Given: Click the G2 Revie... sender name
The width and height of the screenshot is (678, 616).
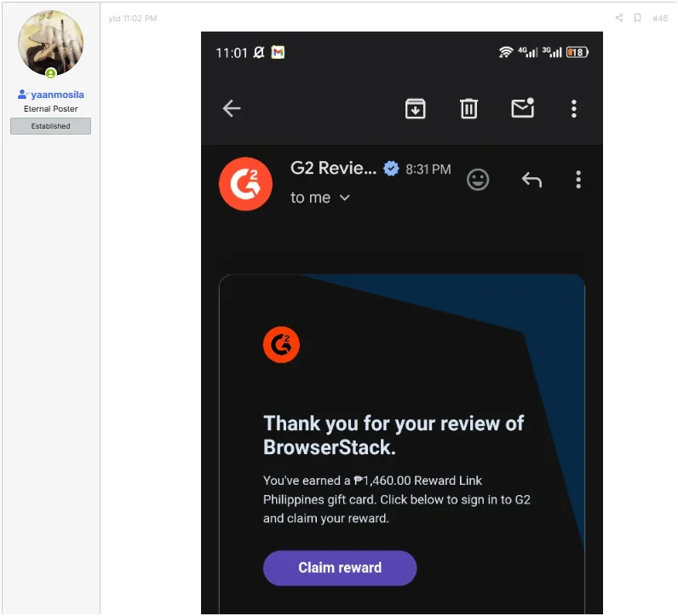Looking at the screenshot, I should [x=333, y=169].
